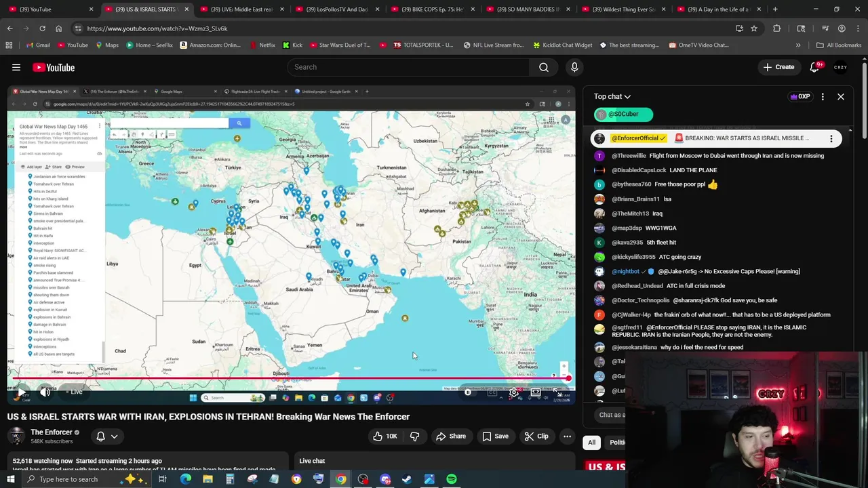
Task: Enter fullscreen on the video player
Action: coord(557,392)
